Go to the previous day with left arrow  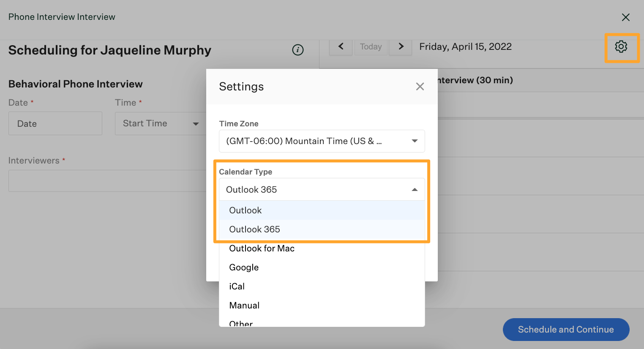[341, 47]
